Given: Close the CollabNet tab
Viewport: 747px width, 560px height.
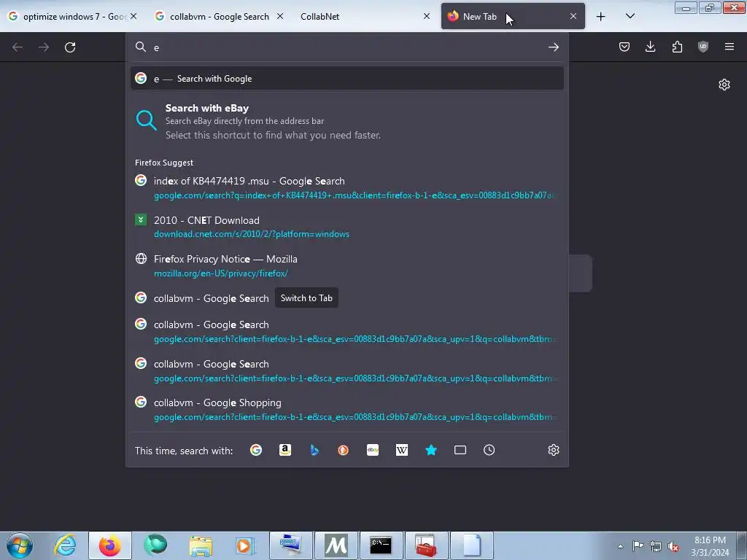Looking at the screenshot, I should pos(426,16).
